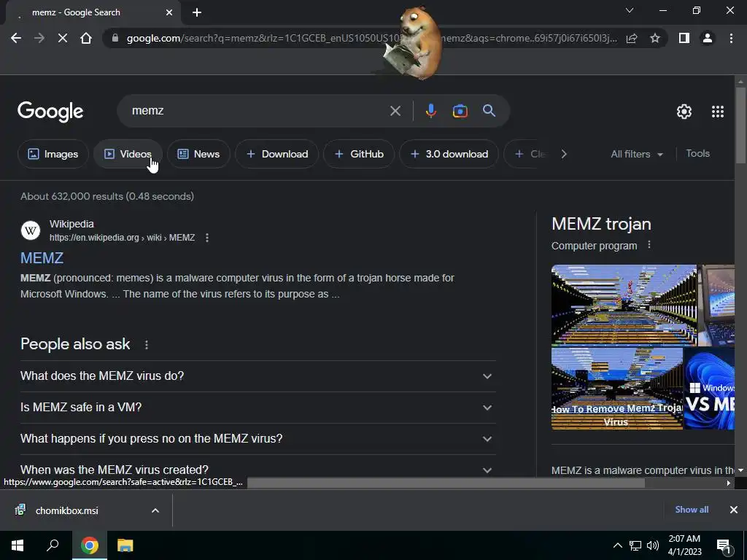Search by image with the camera icon
This screenshot has width=747, height=560.
460,111
